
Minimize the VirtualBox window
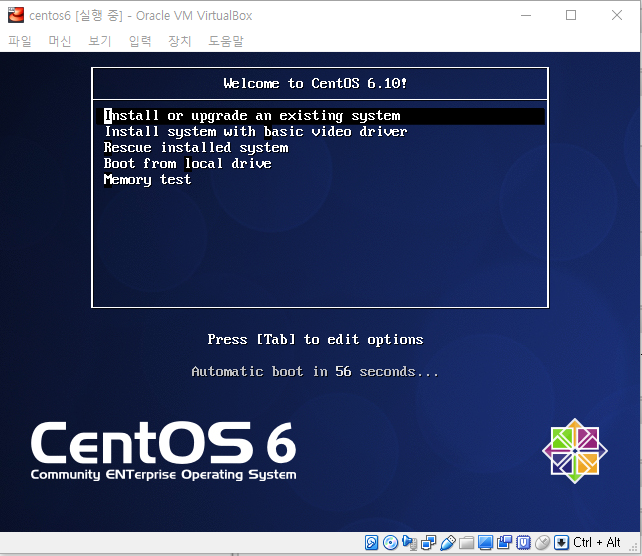(526, 16)
